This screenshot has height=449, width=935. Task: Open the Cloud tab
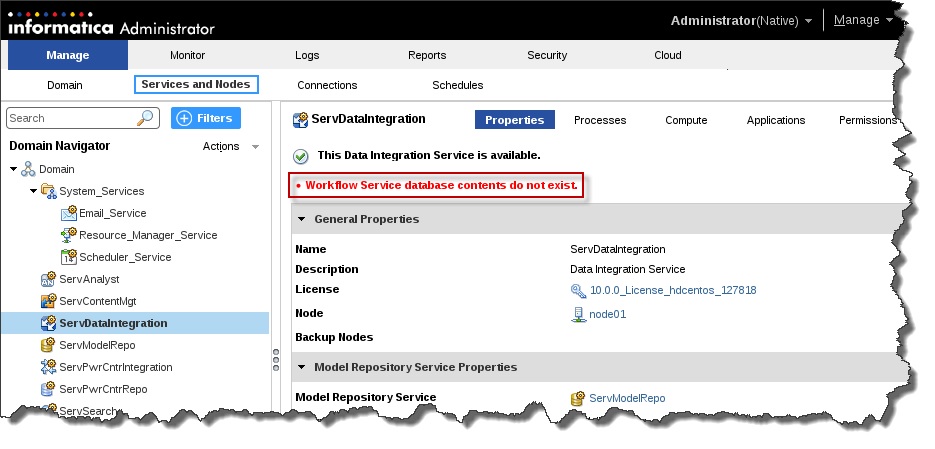[668, 55]
